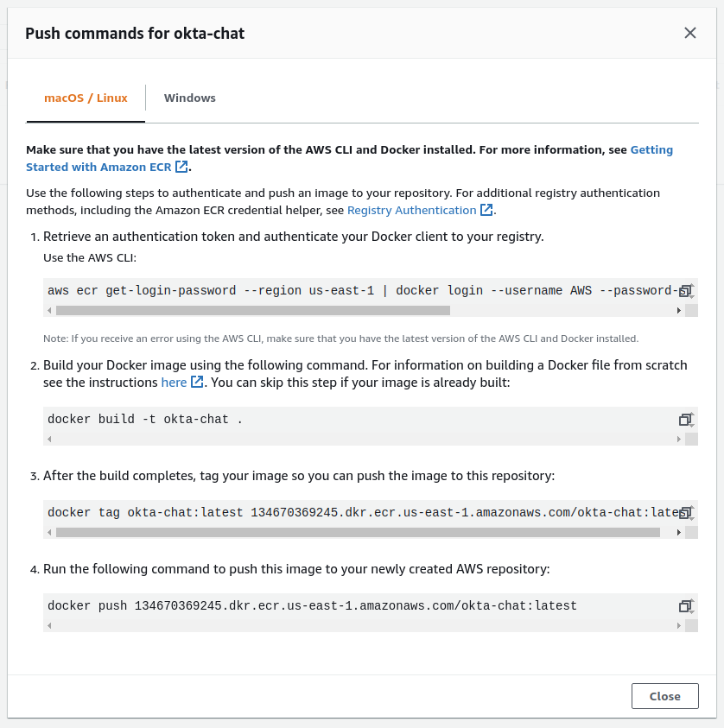
Task: Copy the docker push command
Action: point(685,606)
